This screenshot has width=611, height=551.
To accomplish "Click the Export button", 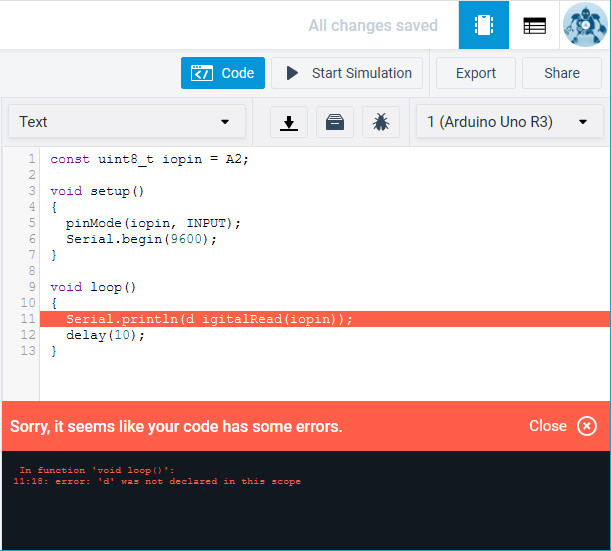I will click(476, 73).
